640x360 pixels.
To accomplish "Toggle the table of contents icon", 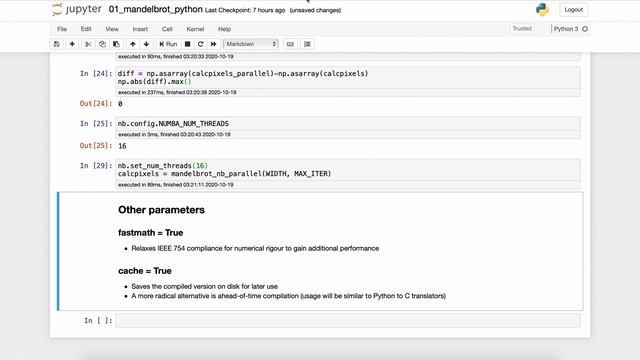I will tap(307, 44).
